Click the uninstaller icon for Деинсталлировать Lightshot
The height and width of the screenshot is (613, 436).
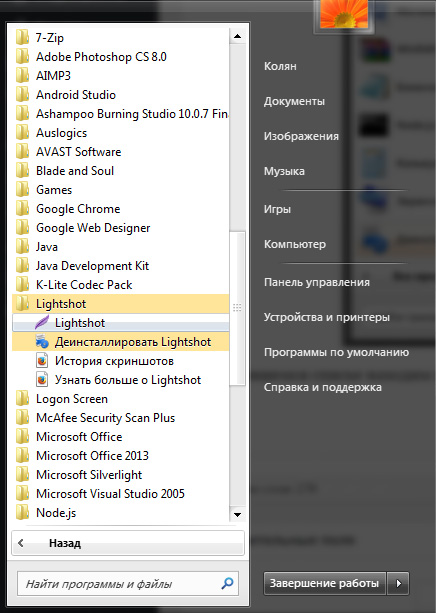[42, 342]
